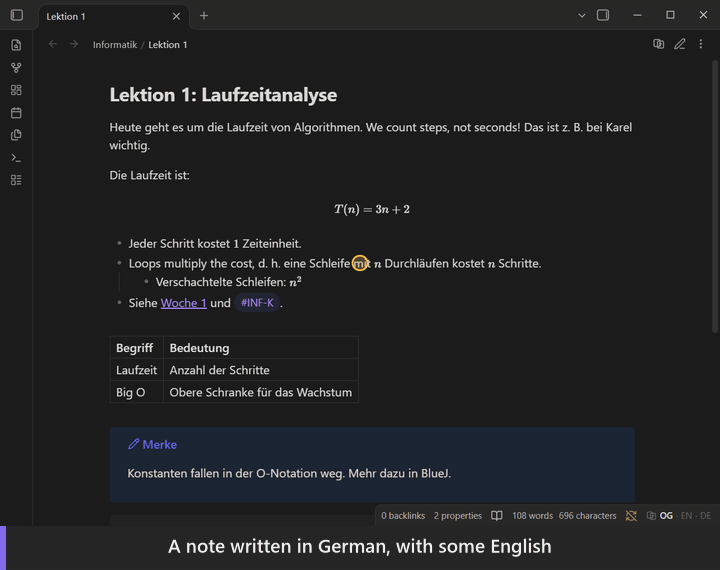720x570 pixels.
Task: Click the Big O table cell
Action: (136, 392)
